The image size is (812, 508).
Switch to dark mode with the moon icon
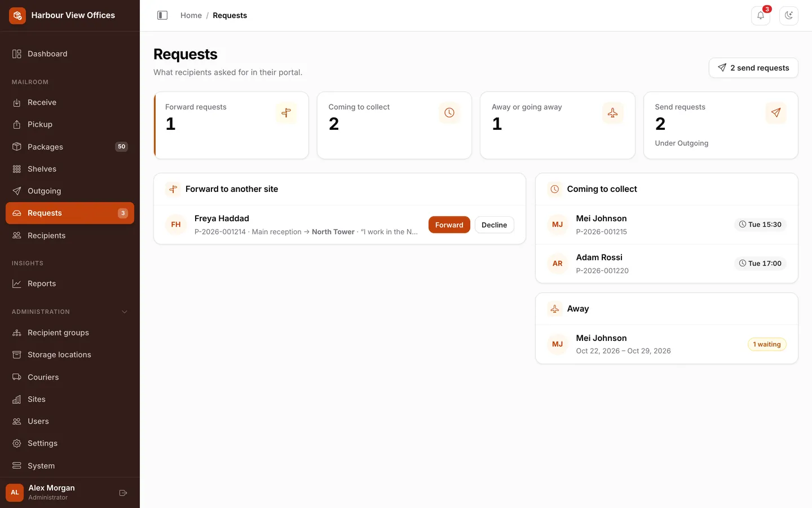pyautogui.click(x=789, y=15)
